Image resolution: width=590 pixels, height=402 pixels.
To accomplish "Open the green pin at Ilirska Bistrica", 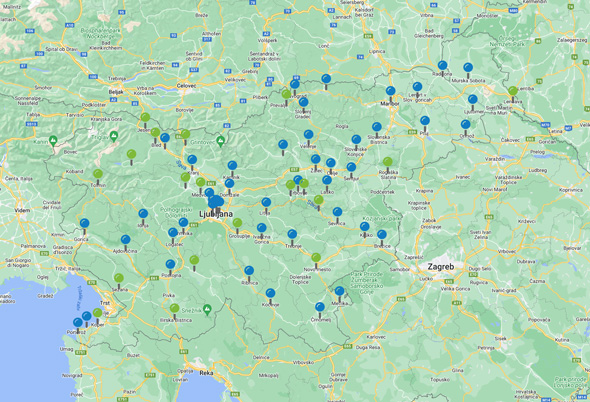I will (x=175, y=311).
